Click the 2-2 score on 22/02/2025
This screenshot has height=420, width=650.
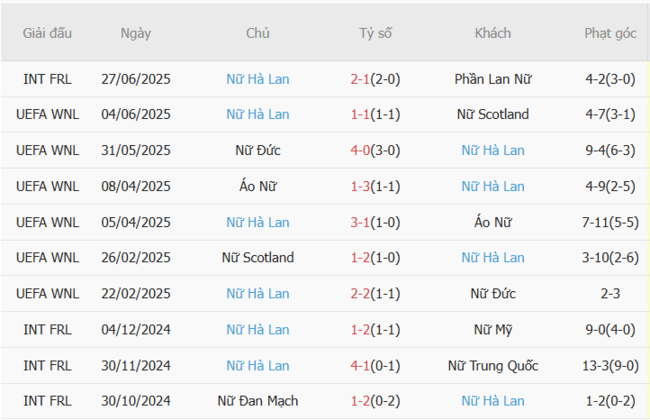coord(364,294)
